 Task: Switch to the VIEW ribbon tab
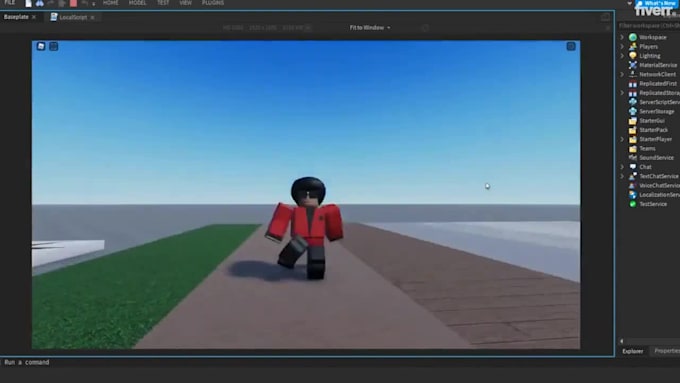click(x=186, y=3)
